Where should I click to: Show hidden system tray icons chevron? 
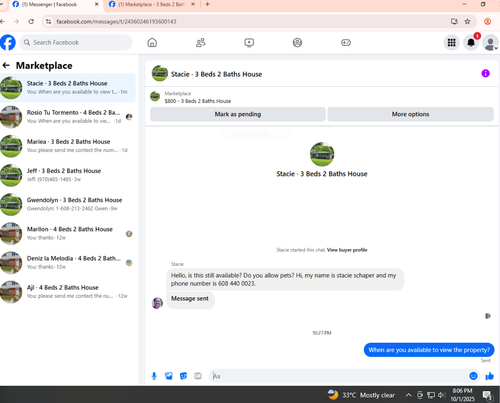click(408, 395)
